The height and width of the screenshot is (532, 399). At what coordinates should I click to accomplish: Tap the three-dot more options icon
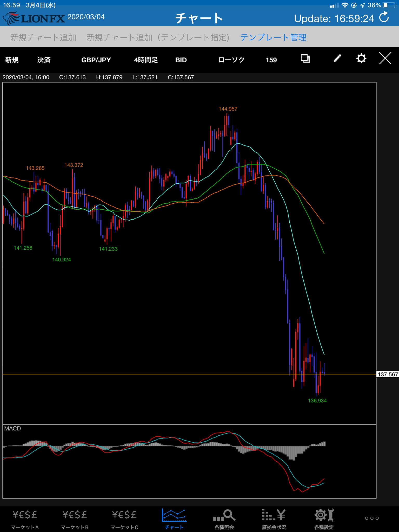[372, 518]
